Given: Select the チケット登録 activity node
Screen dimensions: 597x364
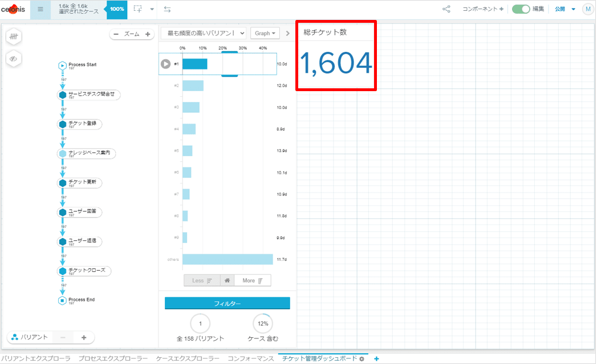Looking at the screenshot, I should pos(80,124).
